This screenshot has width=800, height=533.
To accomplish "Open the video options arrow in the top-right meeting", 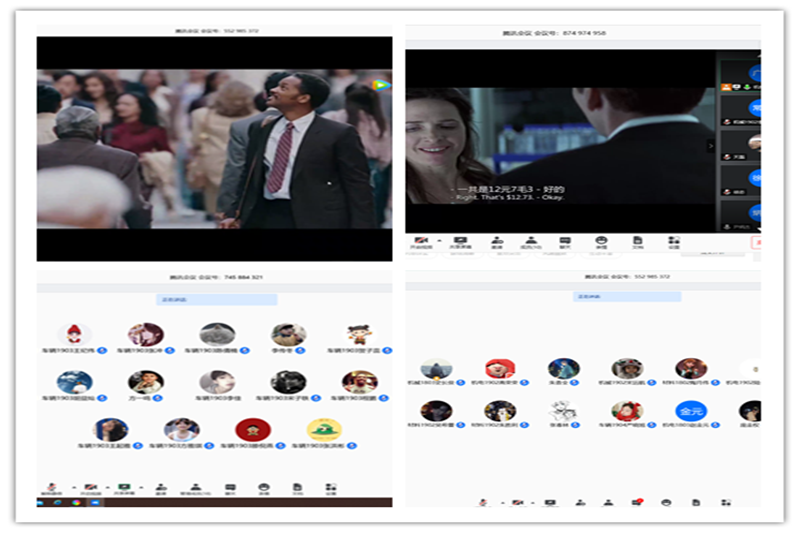I will tap(439, 241).
